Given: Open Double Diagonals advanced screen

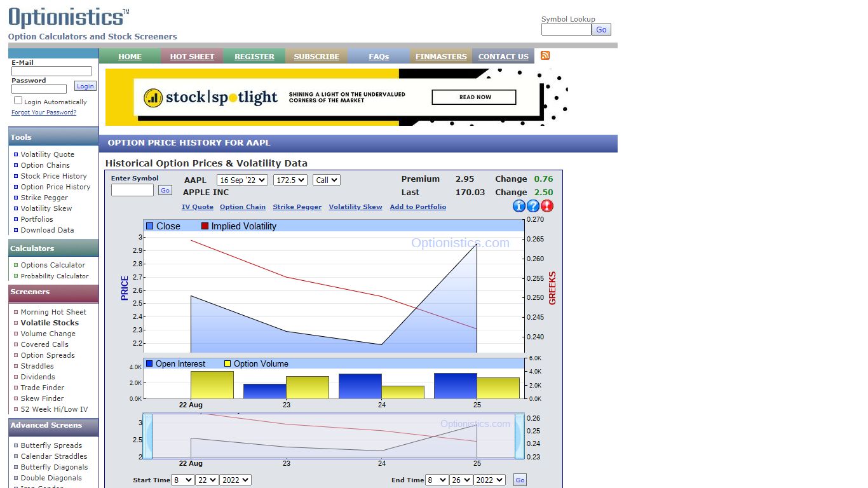Looking at the screenshot, I should 51,478.
